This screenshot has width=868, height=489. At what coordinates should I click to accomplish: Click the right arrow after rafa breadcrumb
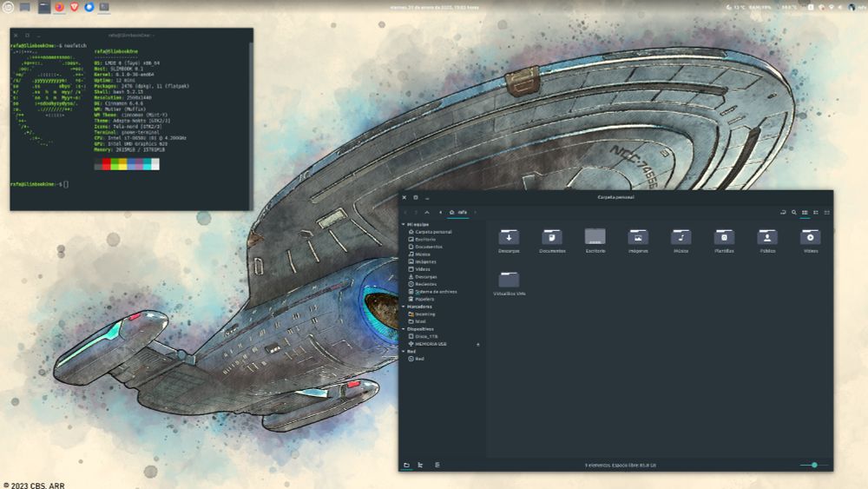(x=475, y=212)
